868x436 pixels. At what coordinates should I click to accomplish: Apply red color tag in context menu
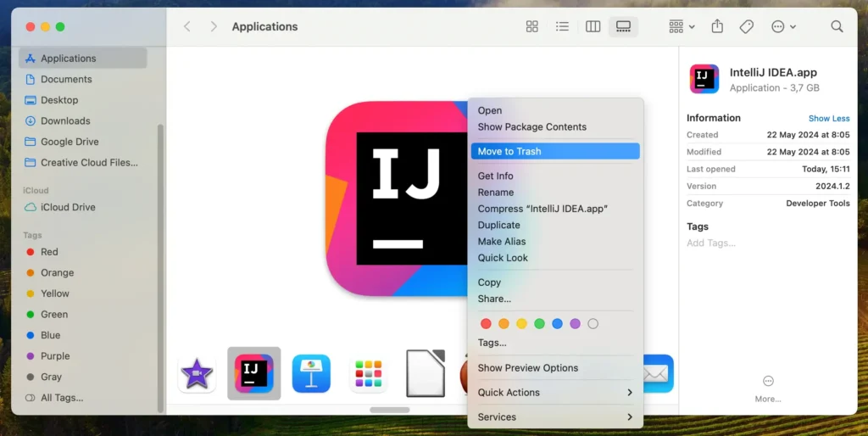tap(486, 323)
